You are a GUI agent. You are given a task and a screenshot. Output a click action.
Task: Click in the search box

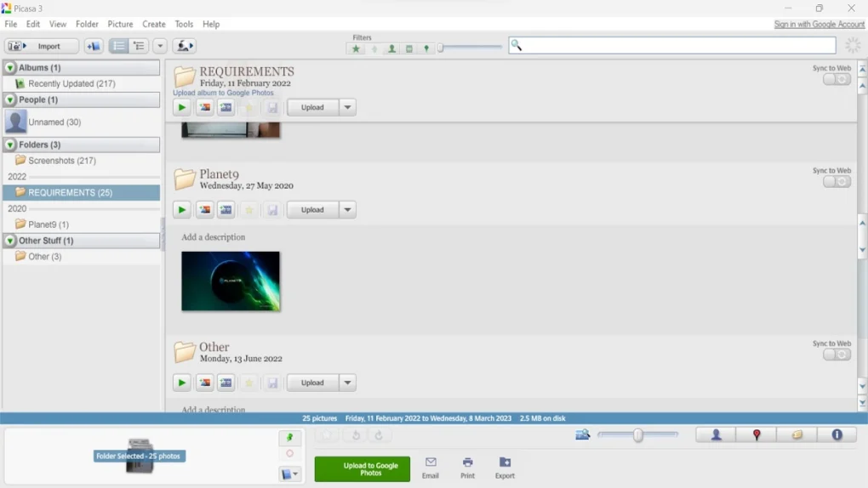coord(672,45)
